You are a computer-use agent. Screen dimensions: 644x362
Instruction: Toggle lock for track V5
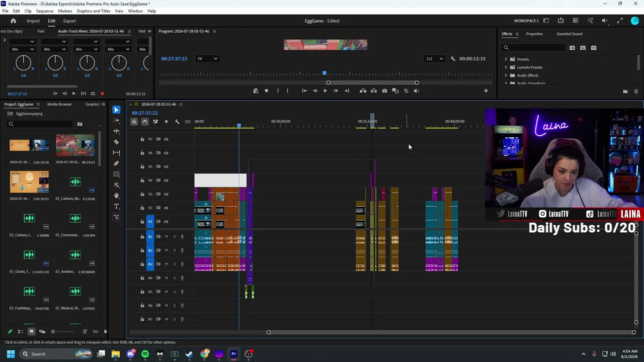click(x=142, y=166)
